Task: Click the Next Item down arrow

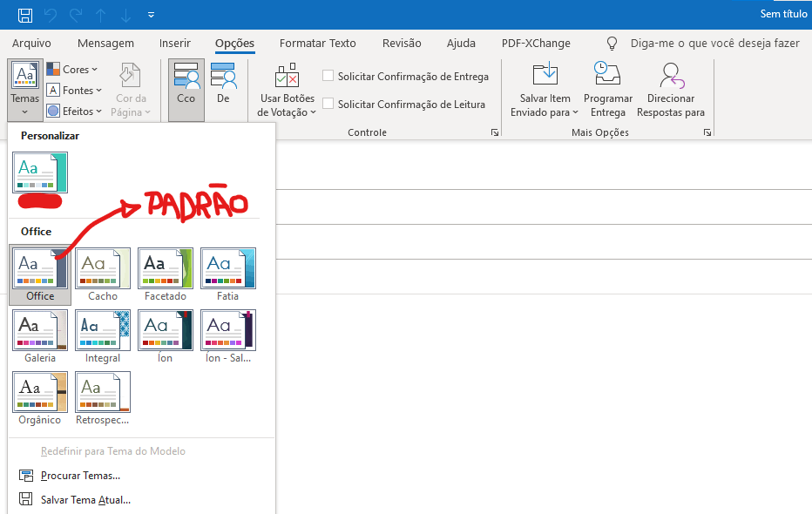Action: point(125,15)
